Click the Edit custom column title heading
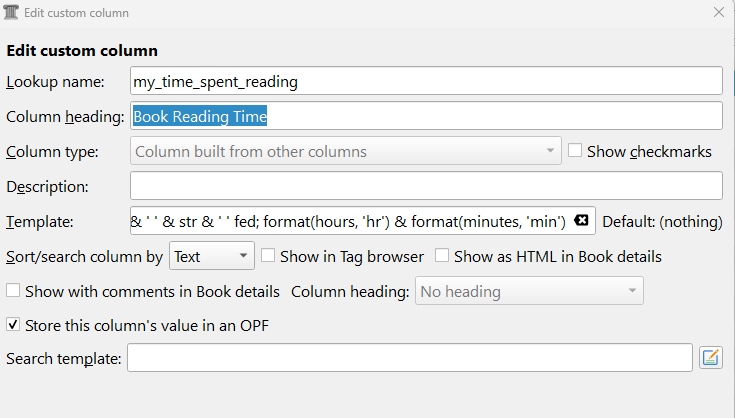 [x=82, y=50]
